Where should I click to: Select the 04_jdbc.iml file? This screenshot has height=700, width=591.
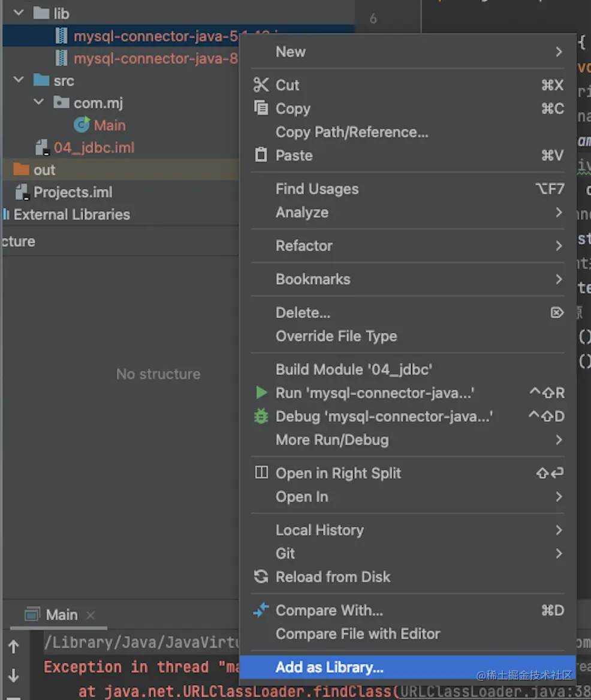(x=94, y=147)
